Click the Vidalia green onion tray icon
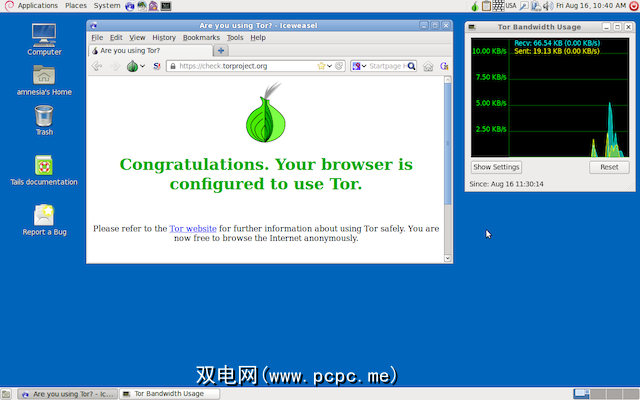The height and width of the screenshot is (400, 640). 475,6
